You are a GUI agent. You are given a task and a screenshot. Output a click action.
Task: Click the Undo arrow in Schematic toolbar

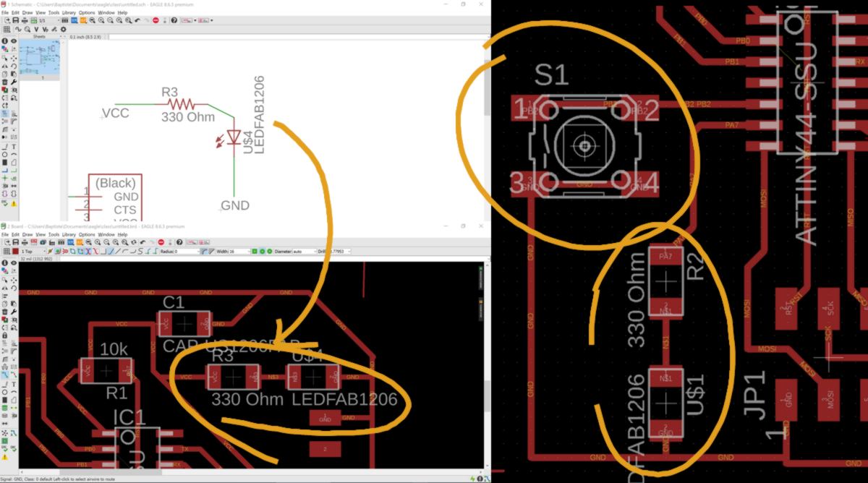point(137,20)
